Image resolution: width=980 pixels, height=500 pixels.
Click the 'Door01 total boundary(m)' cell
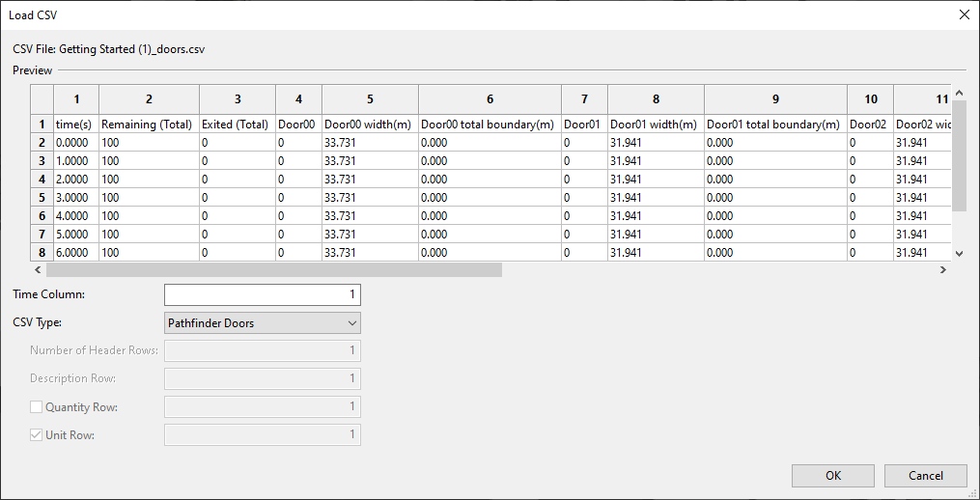(775, 125)
